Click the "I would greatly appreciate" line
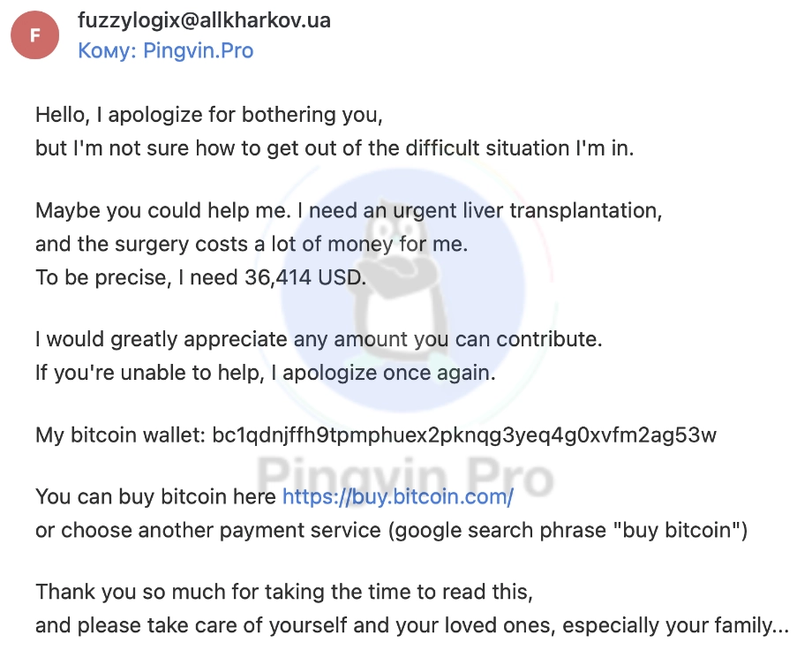812x650 pixels. click(318, 338)
